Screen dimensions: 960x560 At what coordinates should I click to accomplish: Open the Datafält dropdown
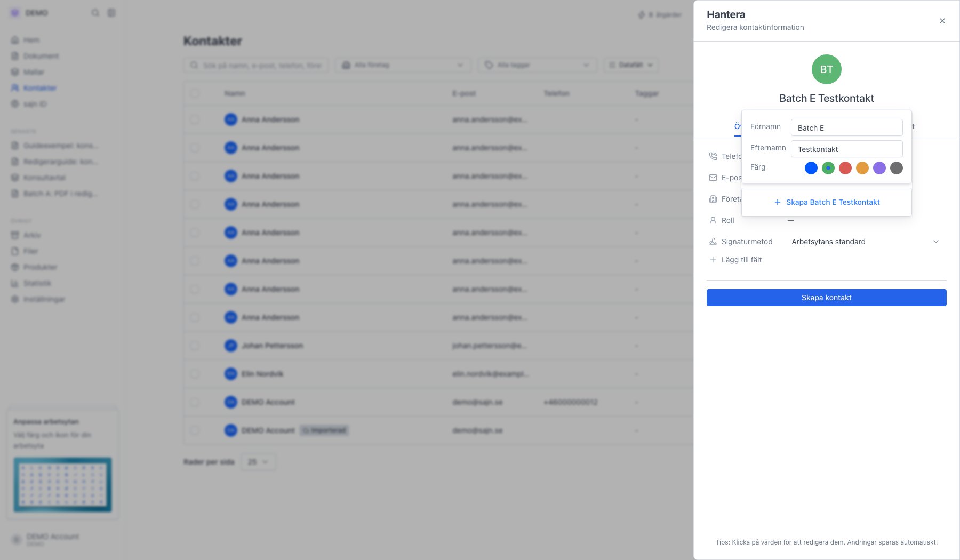click(x=631, y=65)
